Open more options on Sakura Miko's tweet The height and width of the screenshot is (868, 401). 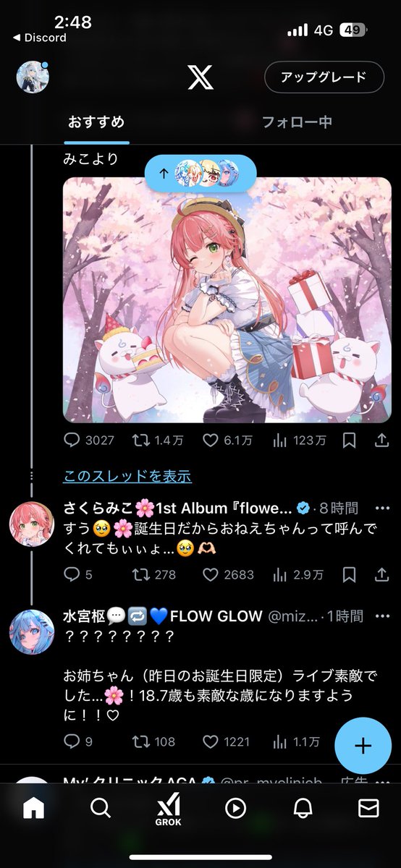pos(382,509)
